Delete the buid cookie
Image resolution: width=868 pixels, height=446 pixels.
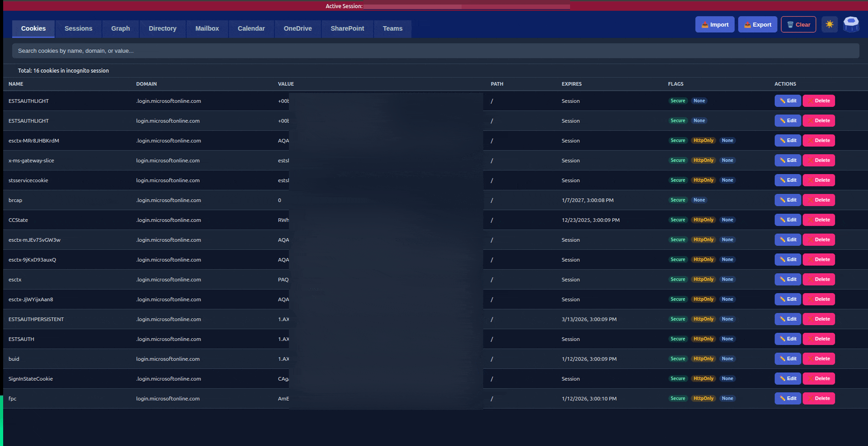pos(819,359)
